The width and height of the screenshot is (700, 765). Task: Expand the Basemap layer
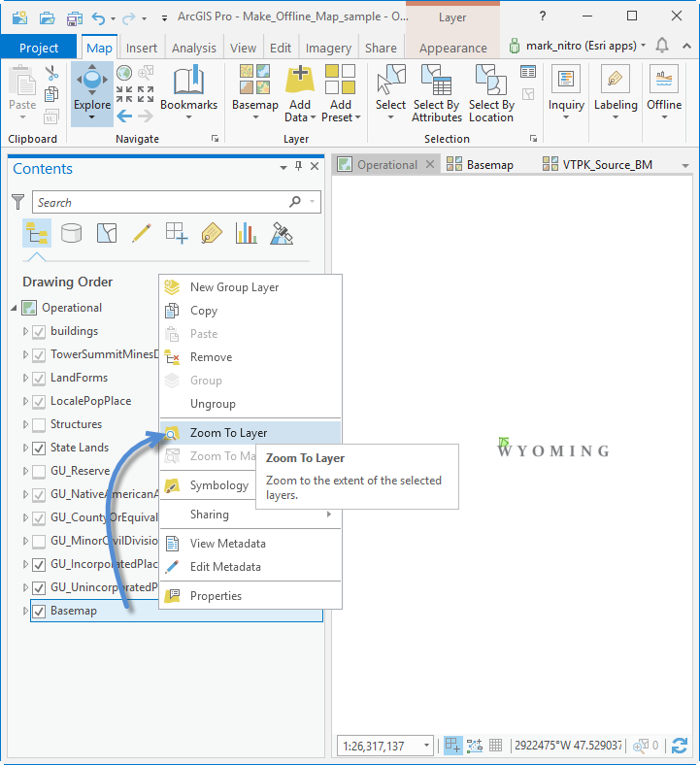click(x=25, y=611)
